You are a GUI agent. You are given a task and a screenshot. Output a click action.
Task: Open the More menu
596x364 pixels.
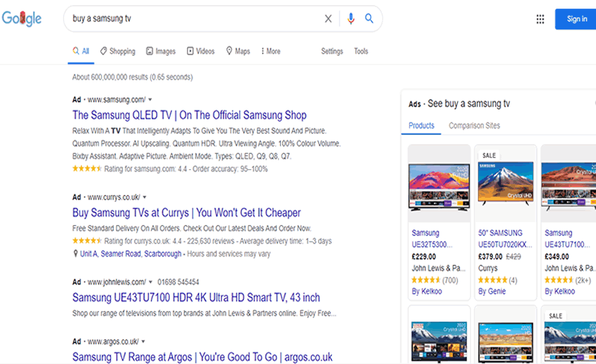click(271, 51)
